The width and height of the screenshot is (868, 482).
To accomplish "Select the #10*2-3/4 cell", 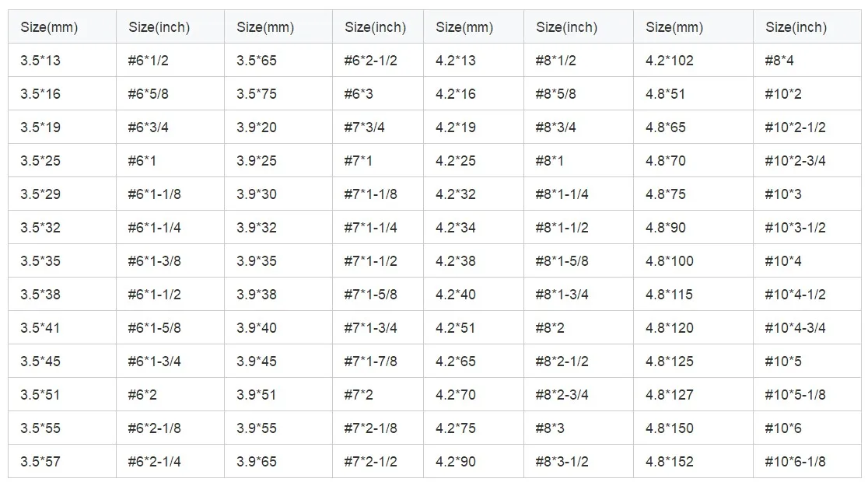I will 796,161.
